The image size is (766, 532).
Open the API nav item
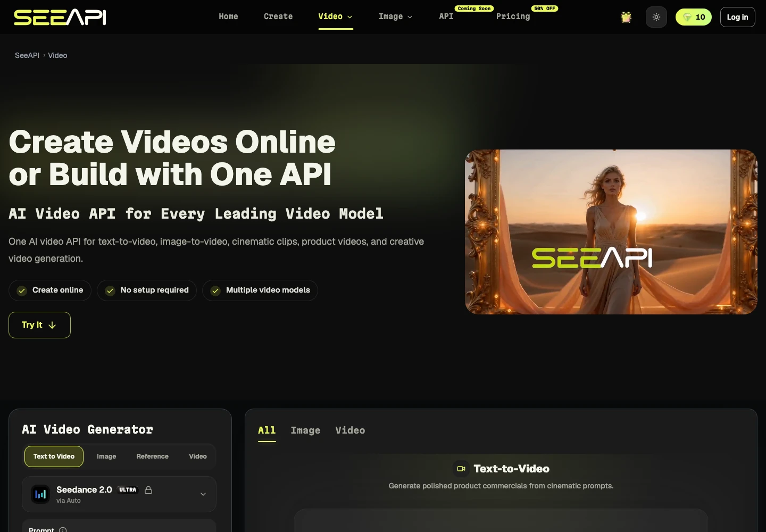[446, 16]
